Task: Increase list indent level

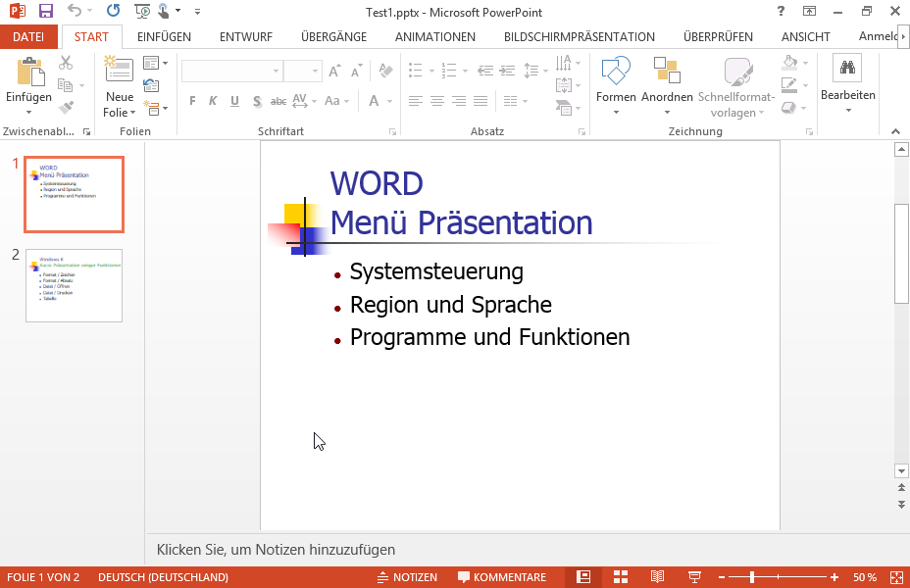Action: 508,71
